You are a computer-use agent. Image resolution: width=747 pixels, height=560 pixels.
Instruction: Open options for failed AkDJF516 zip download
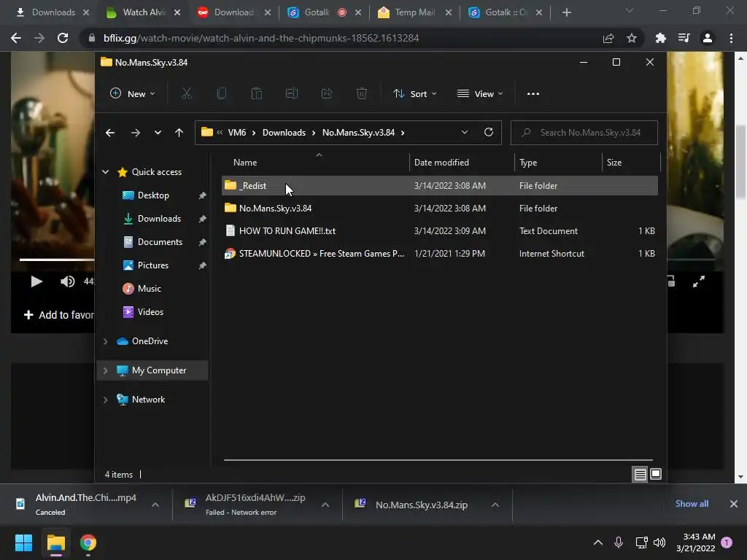coord(325,505)
